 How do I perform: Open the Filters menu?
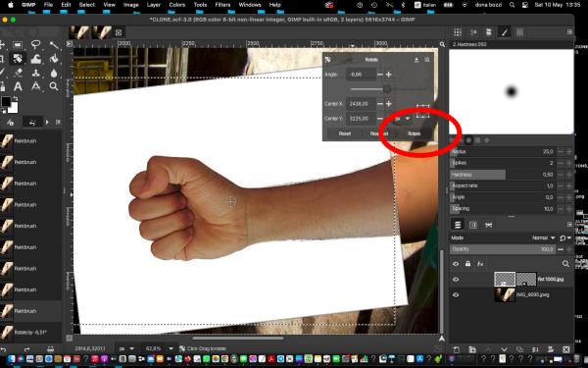[x=222, y=5]
